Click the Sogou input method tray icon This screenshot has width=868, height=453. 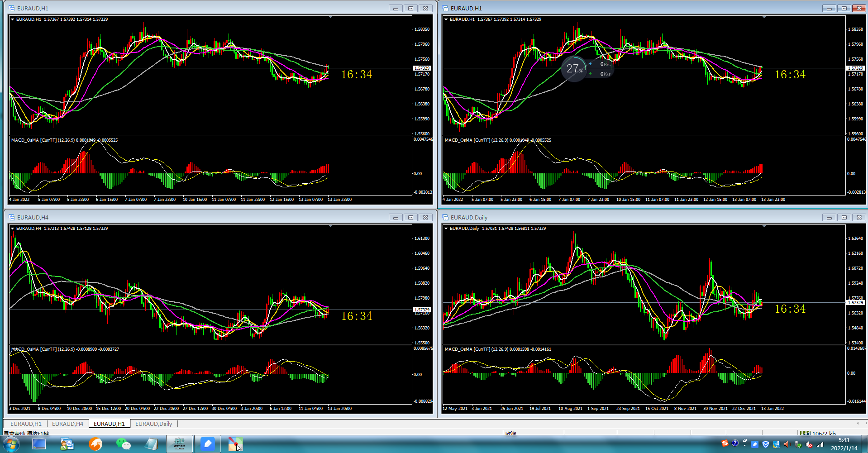click(725, 443)
